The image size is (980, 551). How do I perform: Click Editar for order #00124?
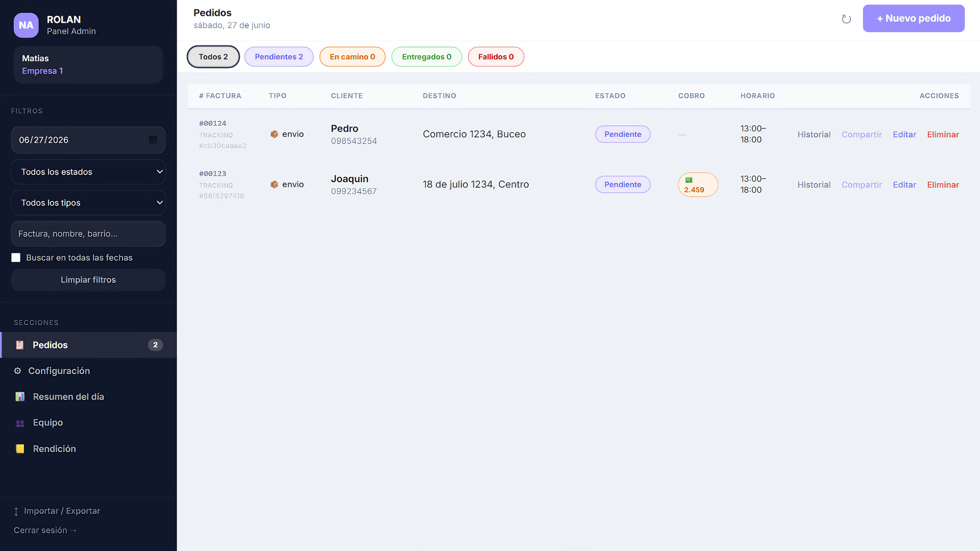point(904,134)
